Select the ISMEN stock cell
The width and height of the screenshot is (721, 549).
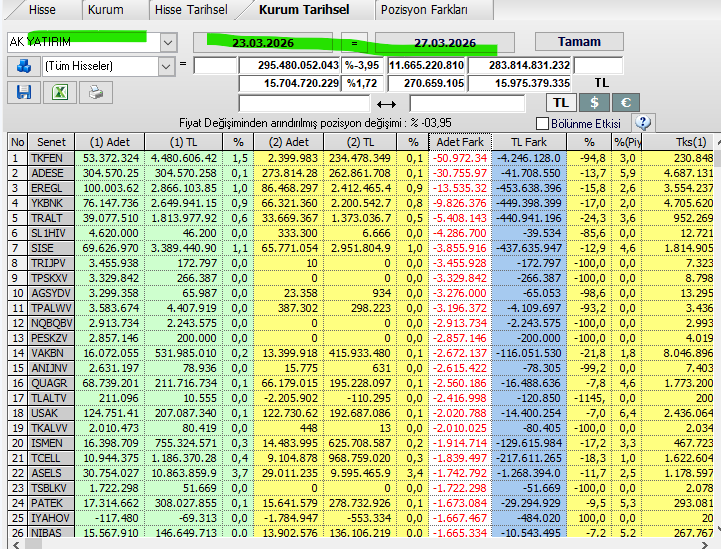coord(51,443)
